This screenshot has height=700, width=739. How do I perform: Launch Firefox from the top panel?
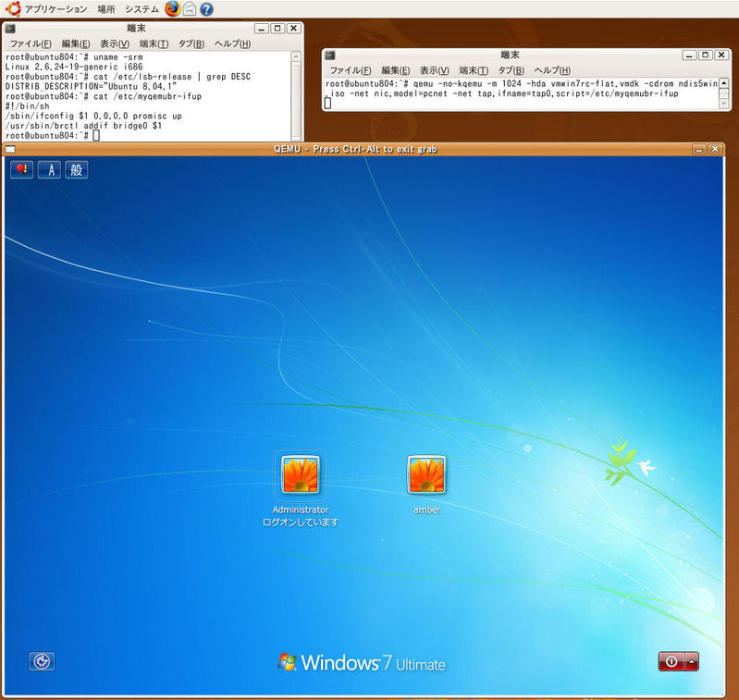(x=173, y=8)
